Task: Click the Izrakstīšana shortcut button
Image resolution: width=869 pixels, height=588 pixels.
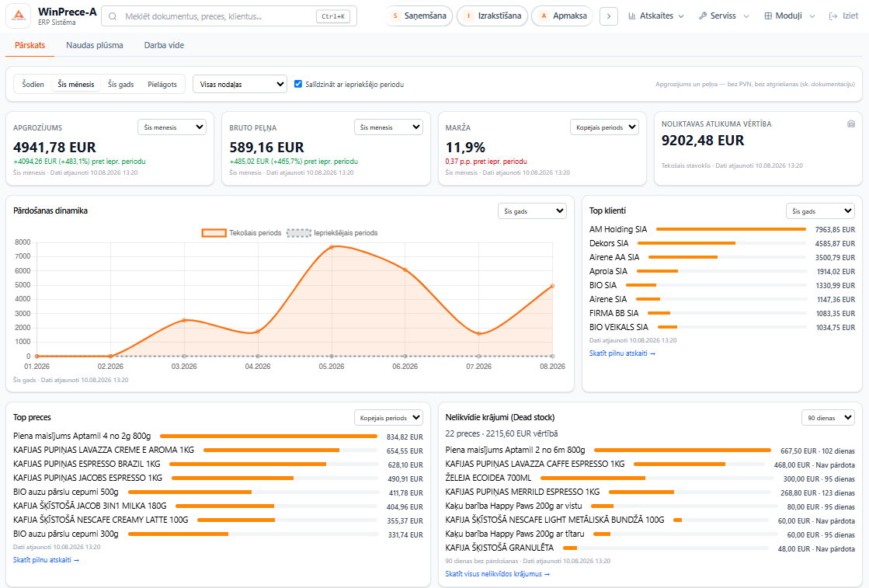Action: (492, 16)
